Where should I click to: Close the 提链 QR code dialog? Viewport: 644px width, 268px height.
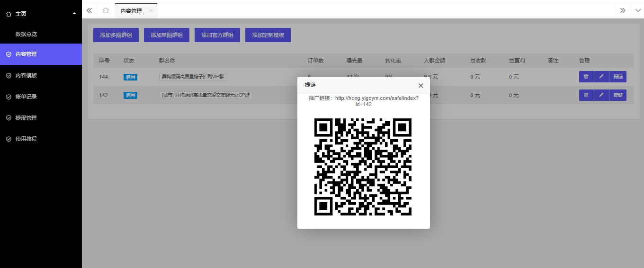(x=420, y=86)
